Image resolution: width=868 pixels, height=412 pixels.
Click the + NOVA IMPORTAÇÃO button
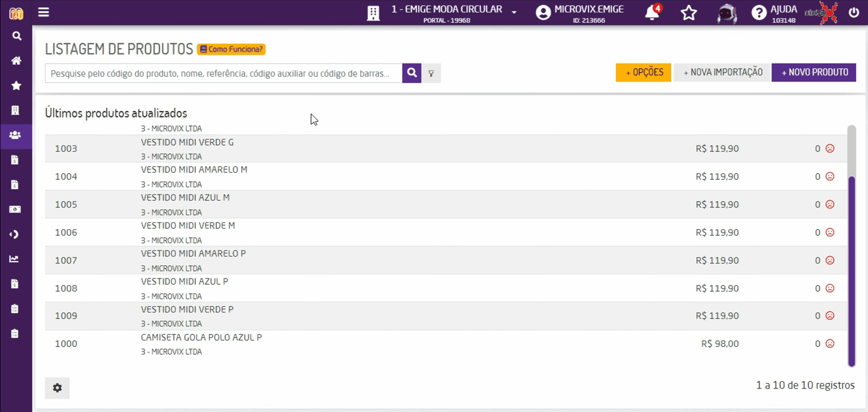[x=722, y=72]
